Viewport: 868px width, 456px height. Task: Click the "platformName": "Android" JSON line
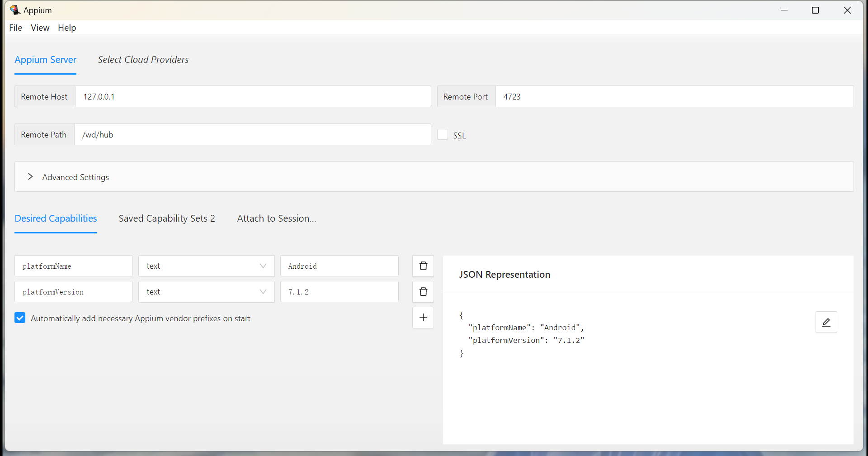click(526, 328)
